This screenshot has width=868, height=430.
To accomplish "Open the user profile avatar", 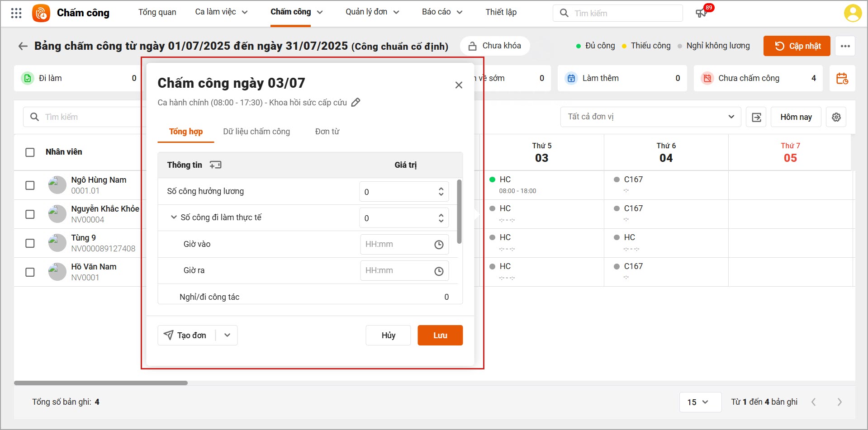I will pyautogui.click(x=853, y=13).
